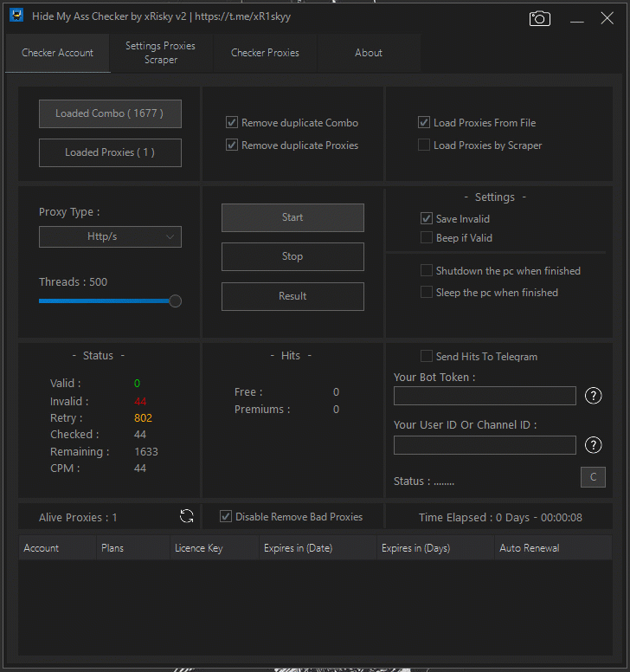Uncheck Remove duplicate Combo
The height and width of the screenshot is (672, 630).
(232, 123)
